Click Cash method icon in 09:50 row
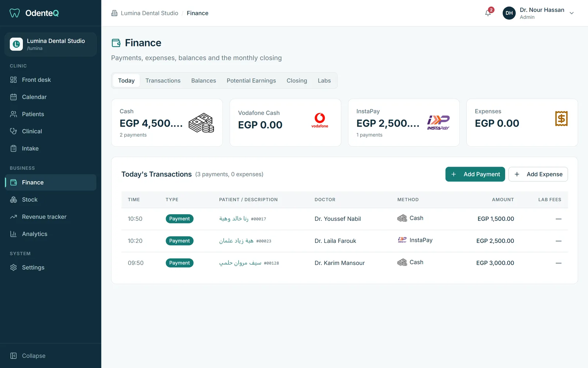588x368 pixels. click(x=402, y=262)
